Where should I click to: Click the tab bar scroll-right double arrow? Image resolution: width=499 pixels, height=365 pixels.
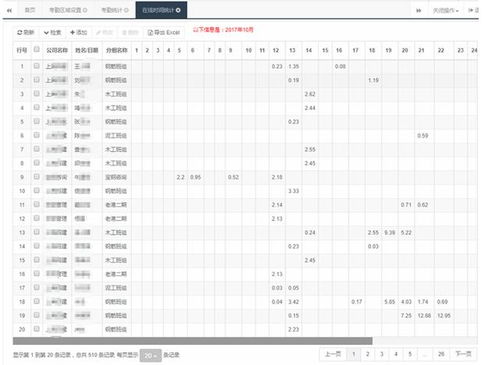tap(418, 11)
